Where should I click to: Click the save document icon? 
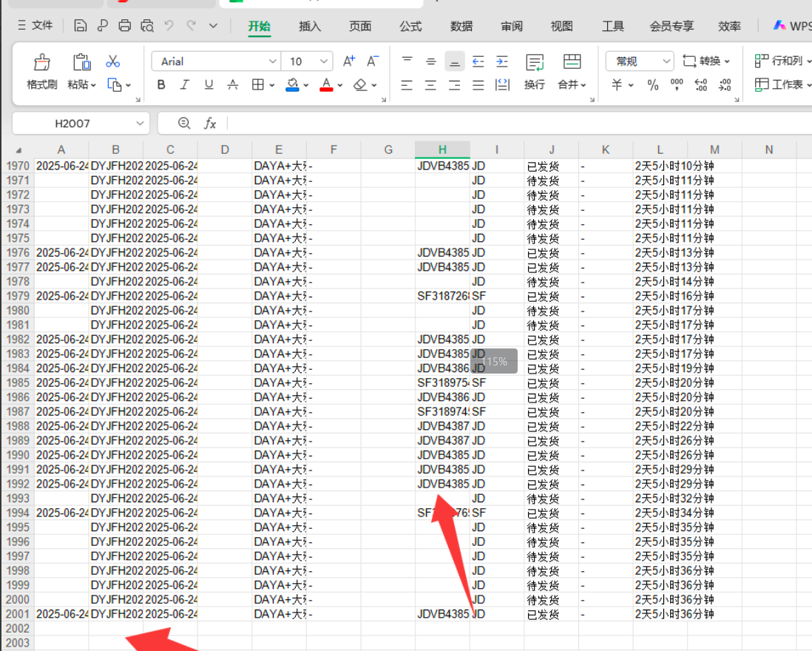[81, 25]
